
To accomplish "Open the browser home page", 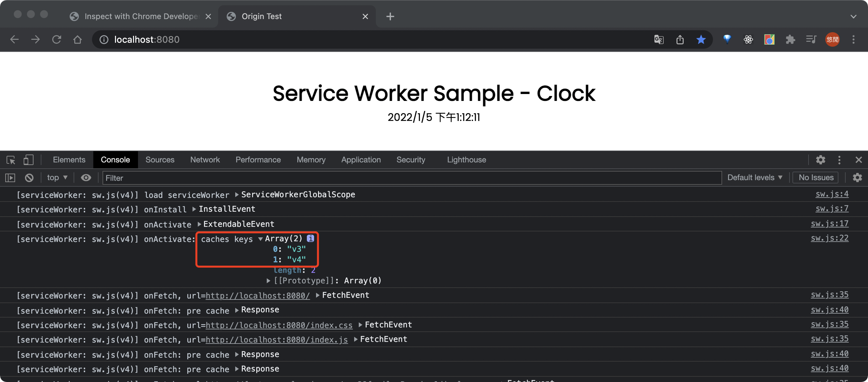I will pos(78,39).
